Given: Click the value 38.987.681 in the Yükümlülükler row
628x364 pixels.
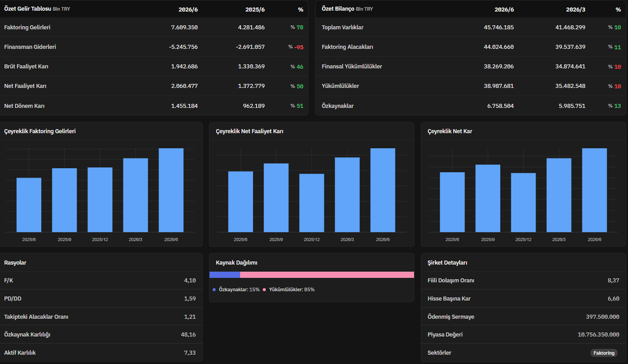Looking at the screenshot, I should [499, 86].
